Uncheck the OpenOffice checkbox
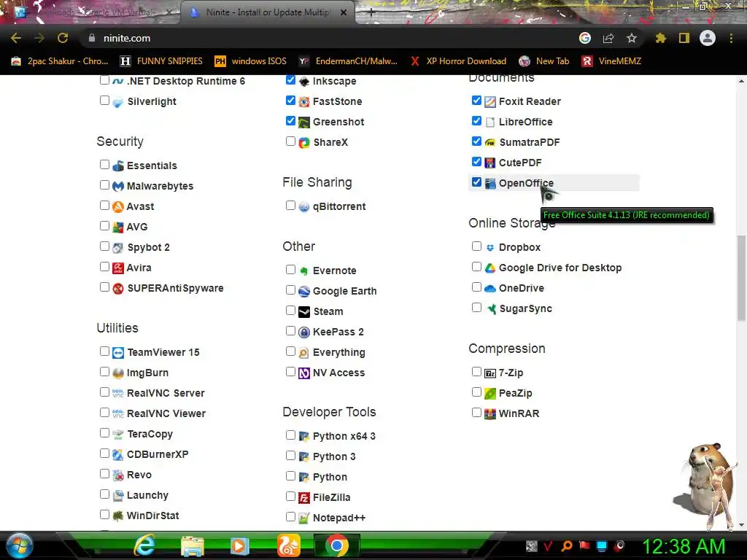This screenshot has width=747, height=560. [476, 182]
